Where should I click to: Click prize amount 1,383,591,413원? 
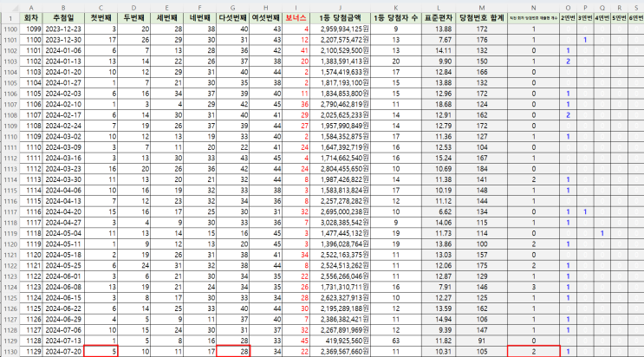tap(340, 62)
